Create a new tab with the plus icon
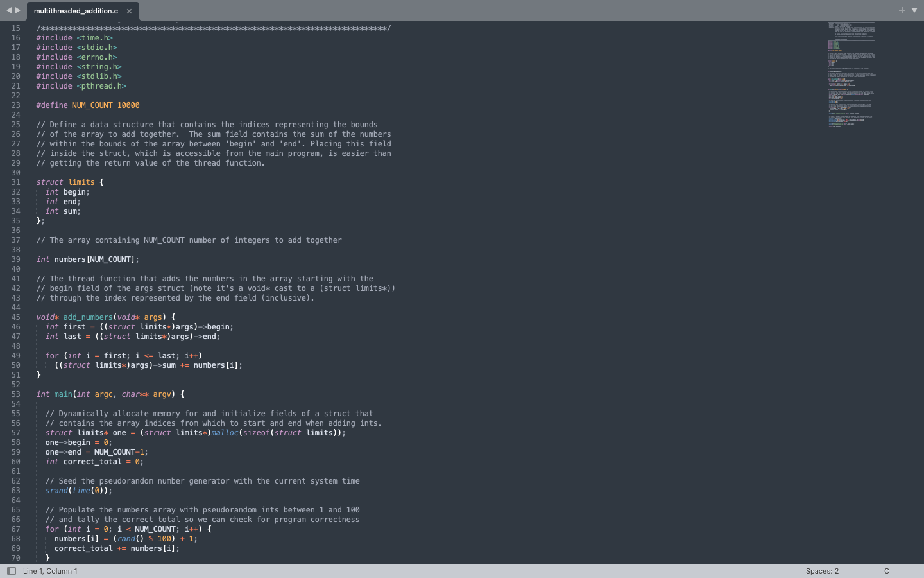The image size is (924, 578). (x=902, y=10)
